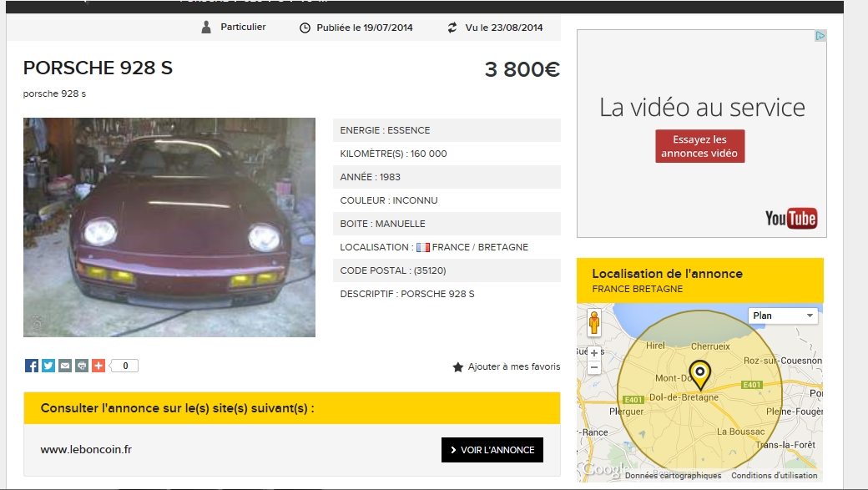Click the KILOMÈTRE(S) : 160 000 row
Screen dimensions: 868x490
pyautogui.click(x=447, y=154)
